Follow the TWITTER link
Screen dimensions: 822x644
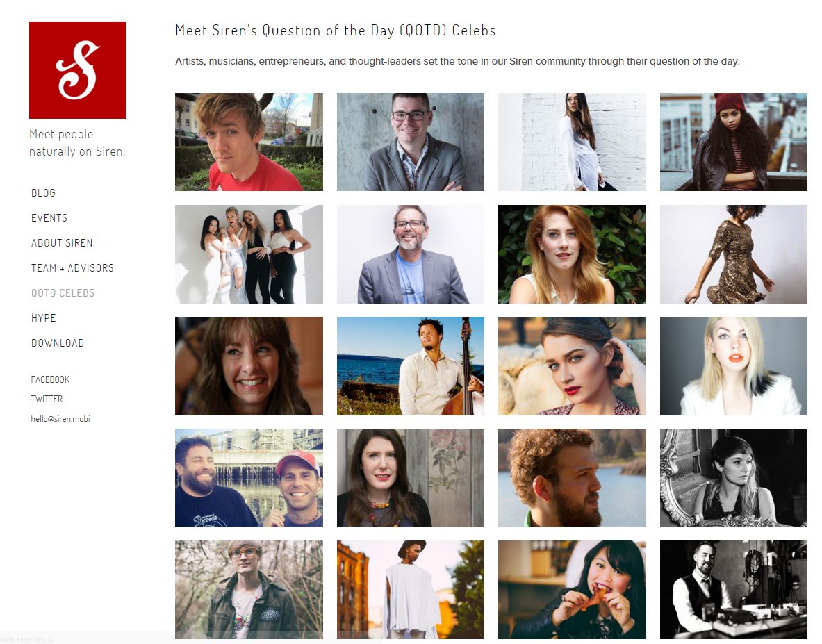tap(47, 399)
